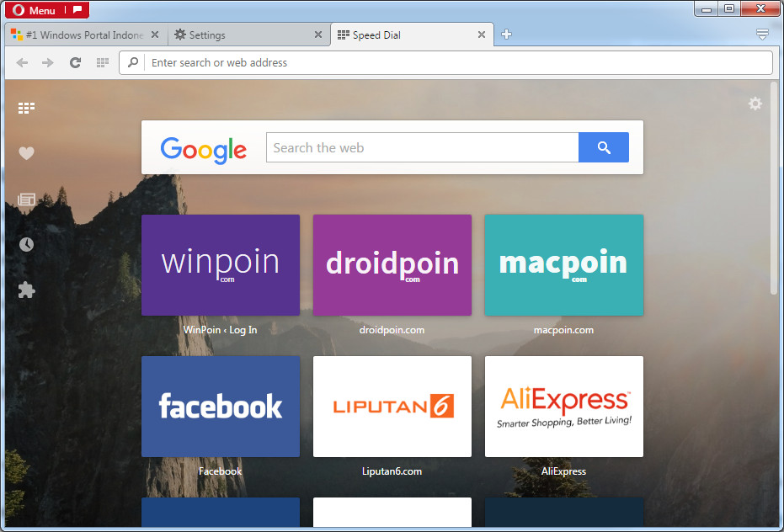Open the droidpoin speed dial tile
The image size is (784, 532).
coord(392,265)
